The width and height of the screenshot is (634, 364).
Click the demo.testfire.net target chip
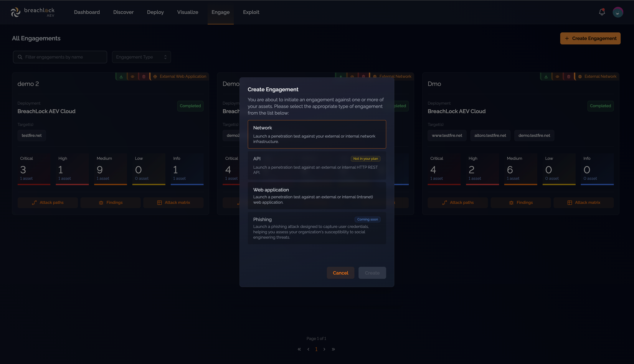pyautogui.click(x=534, y=136)
